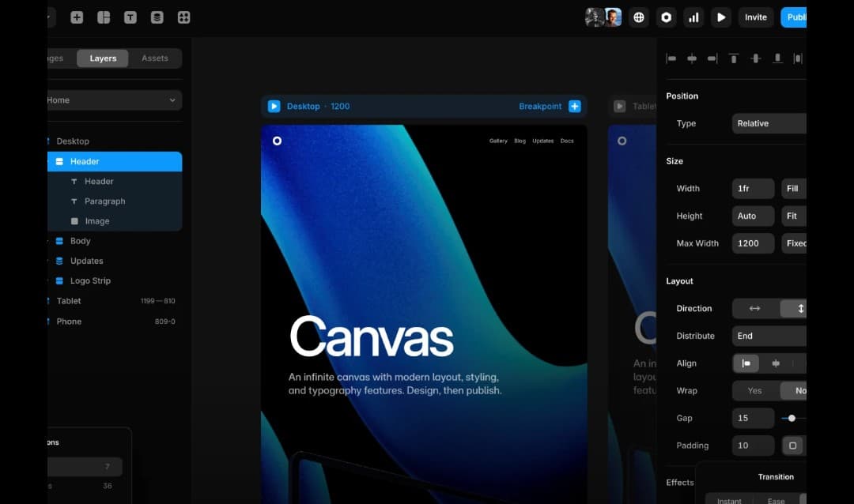The image size is (854, 504).
Task: Align right edges icon in properties panel
Action: pos(712,58)
